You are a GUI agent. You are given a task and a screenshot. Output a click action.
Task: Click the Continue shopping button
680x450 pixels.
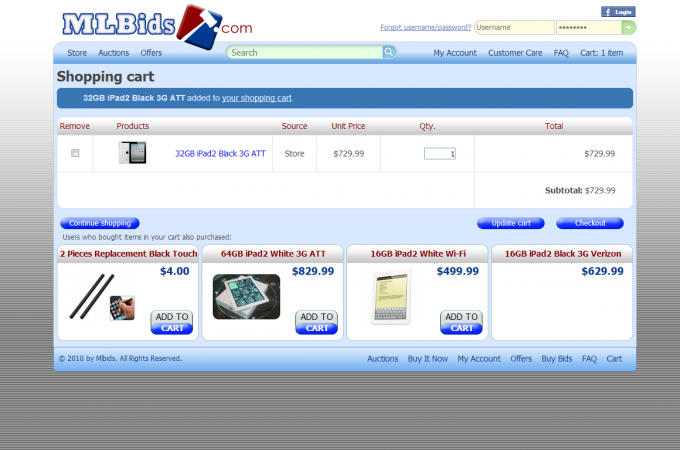(x=100, y=223)
